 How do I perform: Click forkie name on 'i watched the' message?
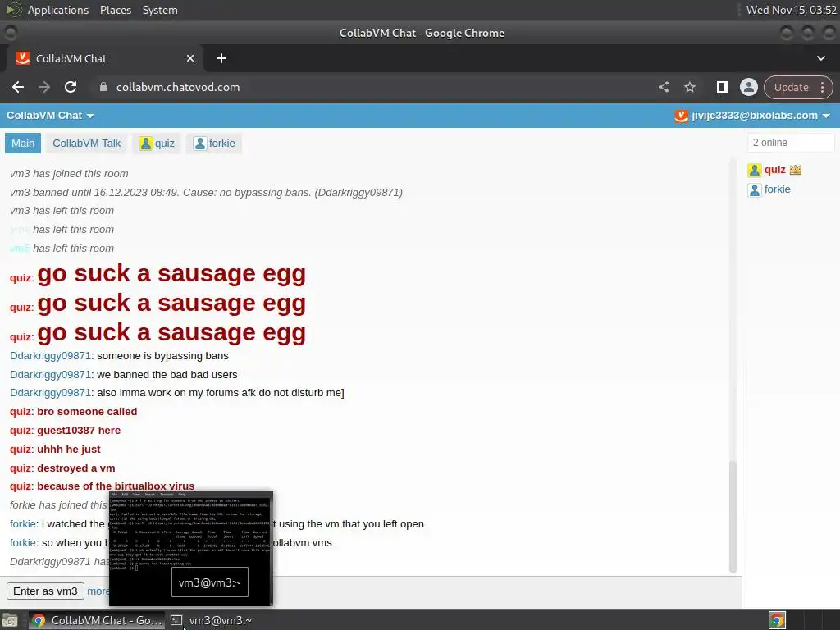23,524
